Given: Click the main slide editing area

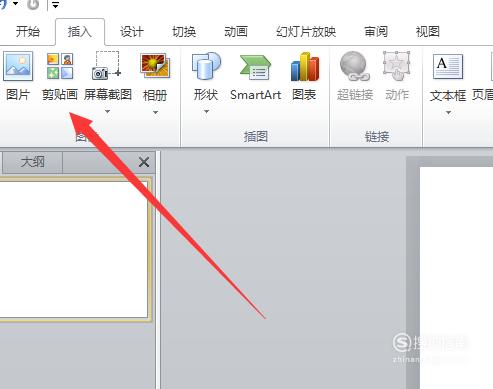Looking at the screenshot, I should [456, 278].
